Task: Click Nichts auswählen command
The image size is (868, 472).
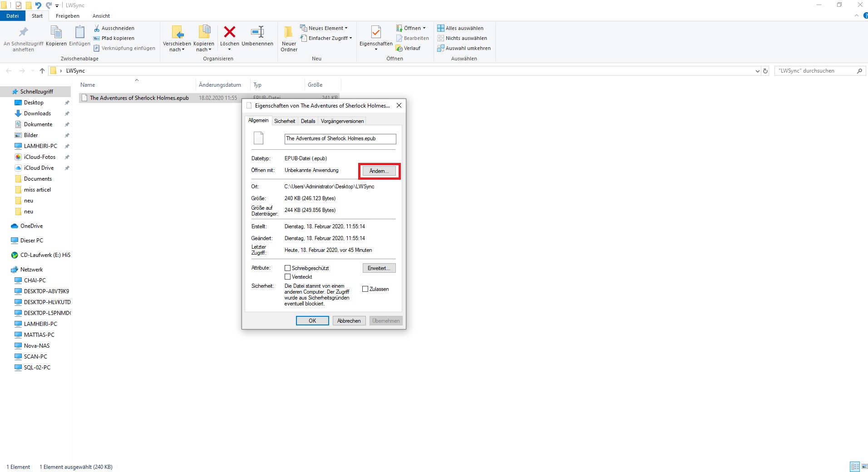Action: point(462,38)
